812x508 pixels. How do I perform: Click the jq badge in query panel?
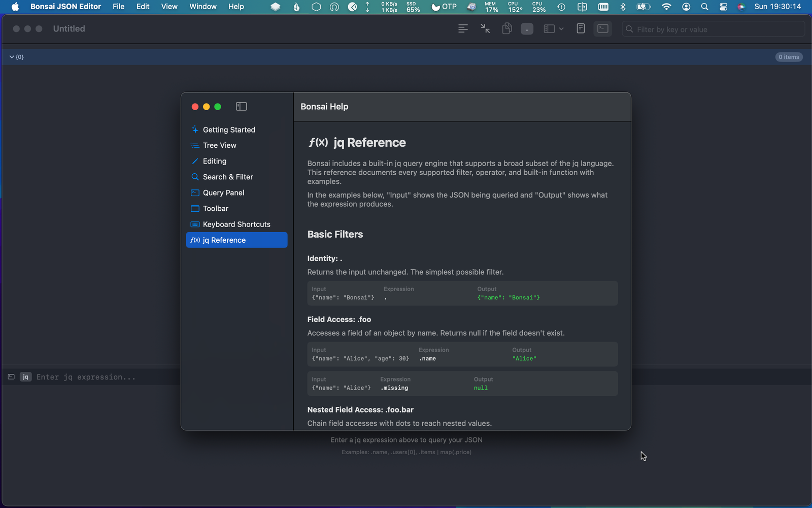tap(25, 377)
